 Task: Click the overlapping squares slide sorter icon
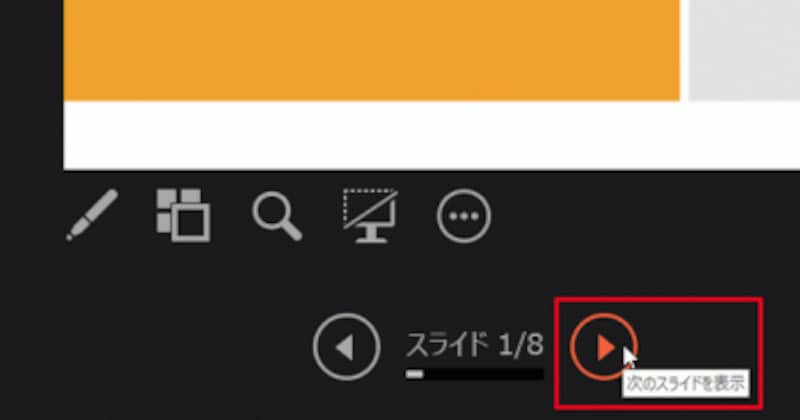(x=183, y=215)
